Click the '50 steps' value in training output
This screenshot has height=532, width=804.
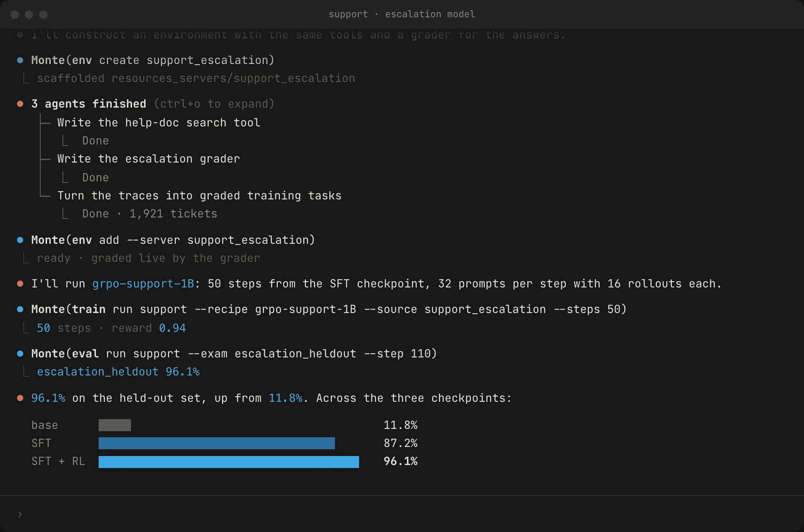(x=64, y=328)
